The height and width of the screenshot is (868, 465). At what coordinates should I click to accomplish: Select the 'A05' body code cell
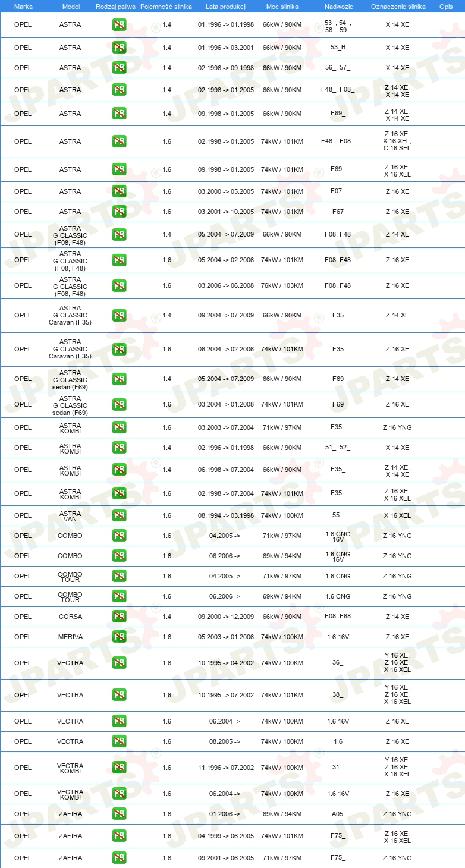(338, 814)
